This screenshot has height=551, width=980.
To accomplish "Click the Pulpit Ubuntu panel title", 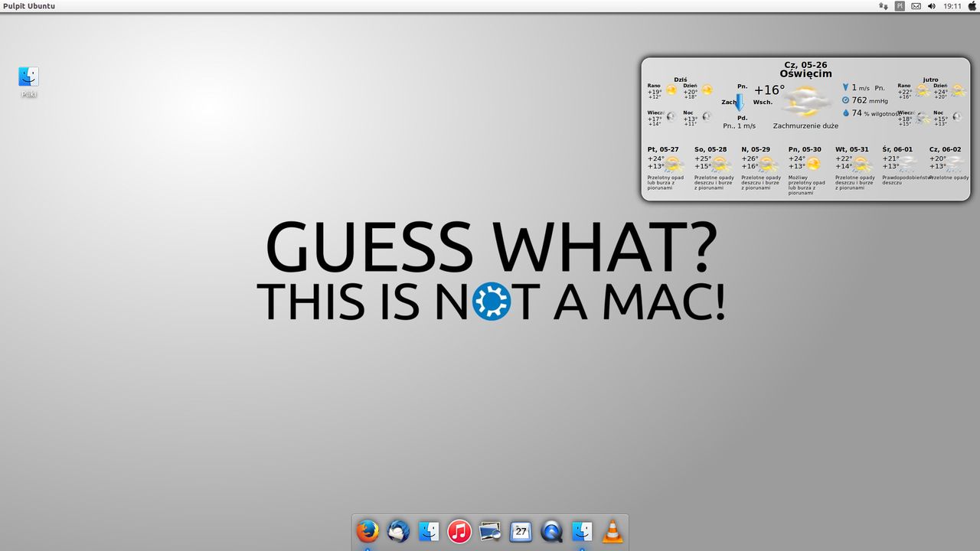I will click(29, 6).
